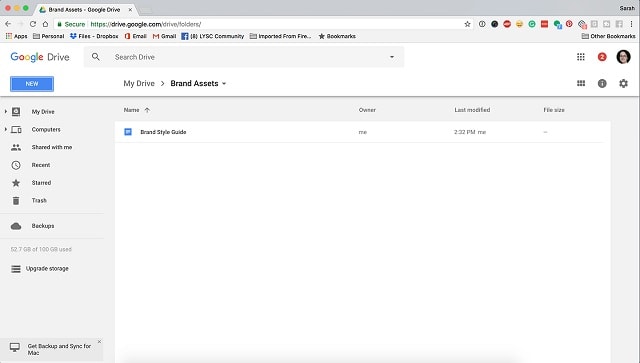Reload the page in the browser
This screenshot has width=640, height=363.
(33, 24)
